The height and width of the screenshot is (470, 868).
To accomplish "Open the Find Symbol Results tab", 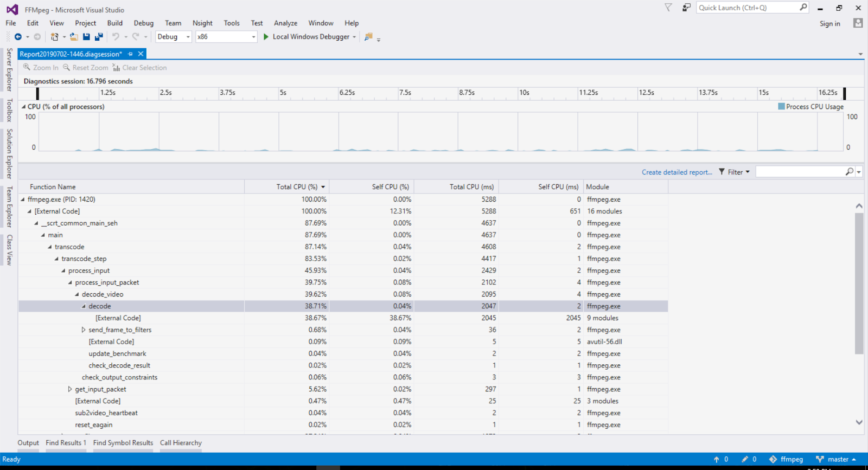I will pyautogui.click(x=123, y=443).
